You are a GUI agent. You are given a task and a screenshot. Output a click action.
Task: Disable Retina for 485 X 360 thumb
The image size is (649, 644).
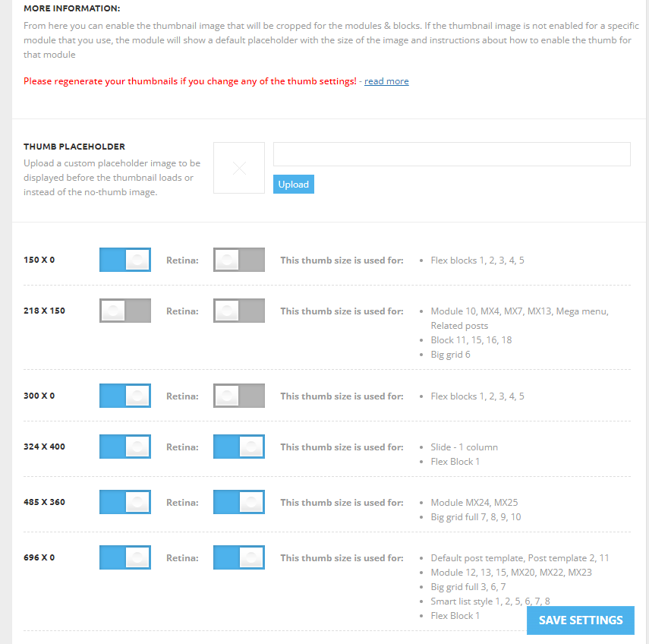point(239,502)
